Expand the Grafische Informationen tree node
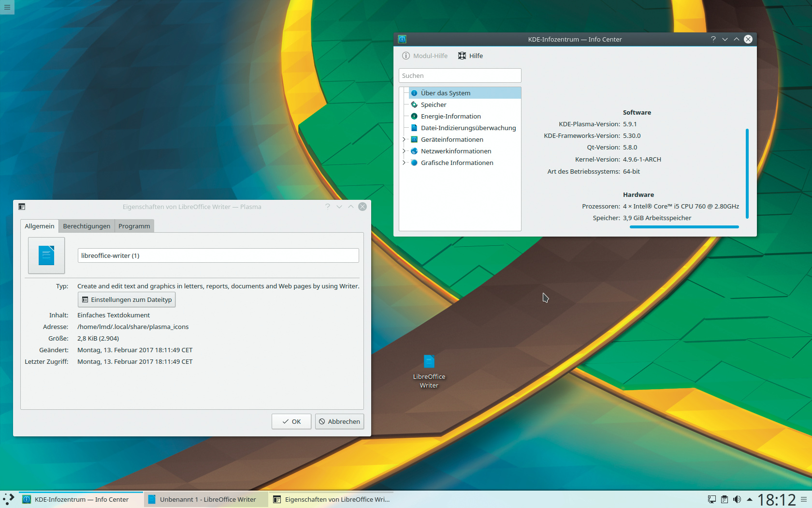 404,163
